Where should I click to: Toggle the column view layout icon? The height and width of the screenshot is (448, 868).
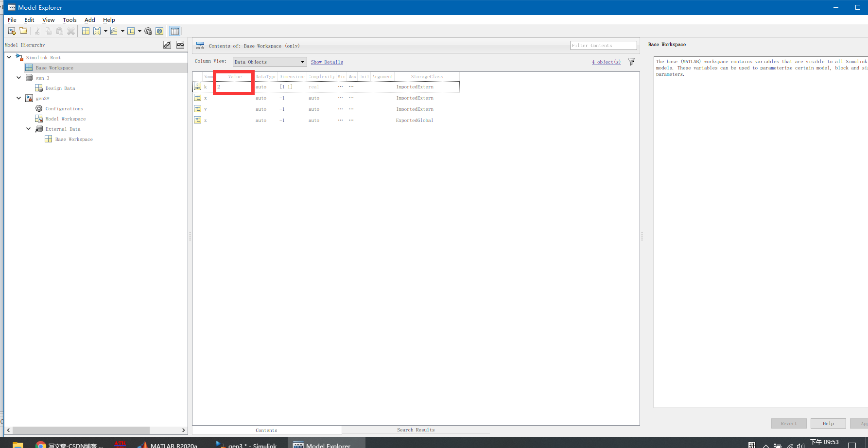174,31
